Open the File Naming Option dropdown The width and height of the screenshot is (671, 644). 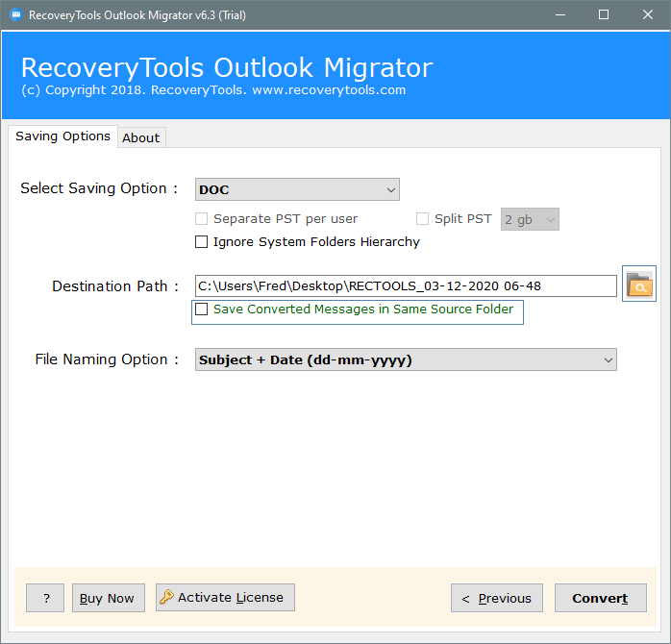pos(406,359)
